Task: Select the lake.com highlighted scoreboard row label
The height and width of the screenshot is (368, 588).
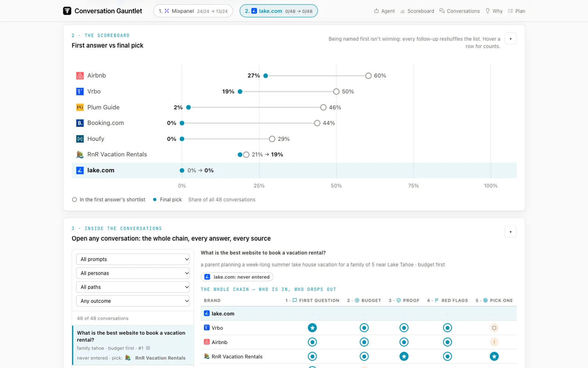Action: point(101,170)
